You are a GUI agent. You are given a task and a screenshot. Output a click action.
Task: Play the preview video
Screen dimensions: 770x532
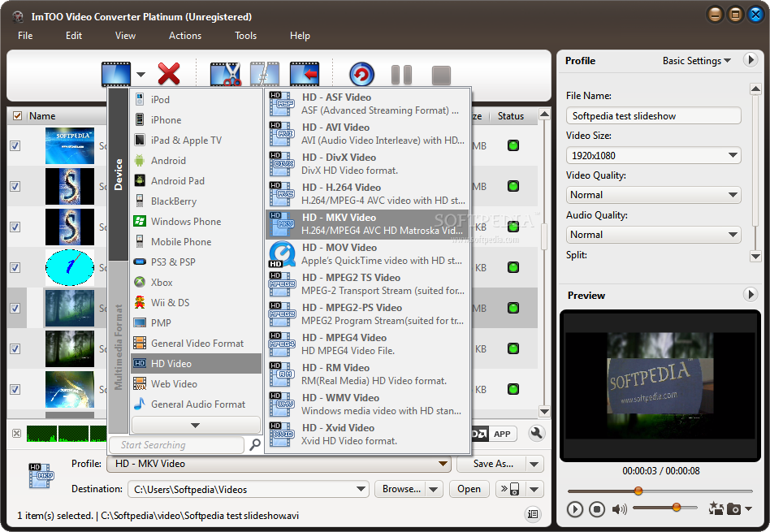click(574, 509)
